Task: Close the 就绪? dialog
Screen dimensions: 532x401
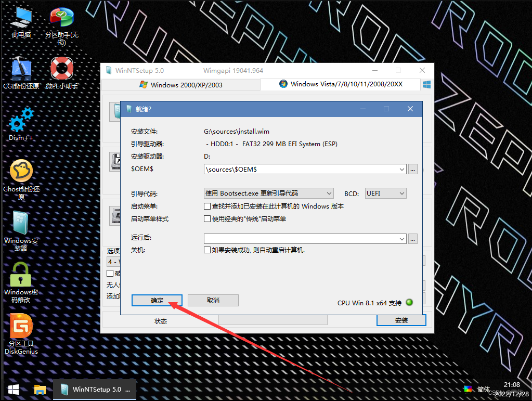Action: click(410, 109)
